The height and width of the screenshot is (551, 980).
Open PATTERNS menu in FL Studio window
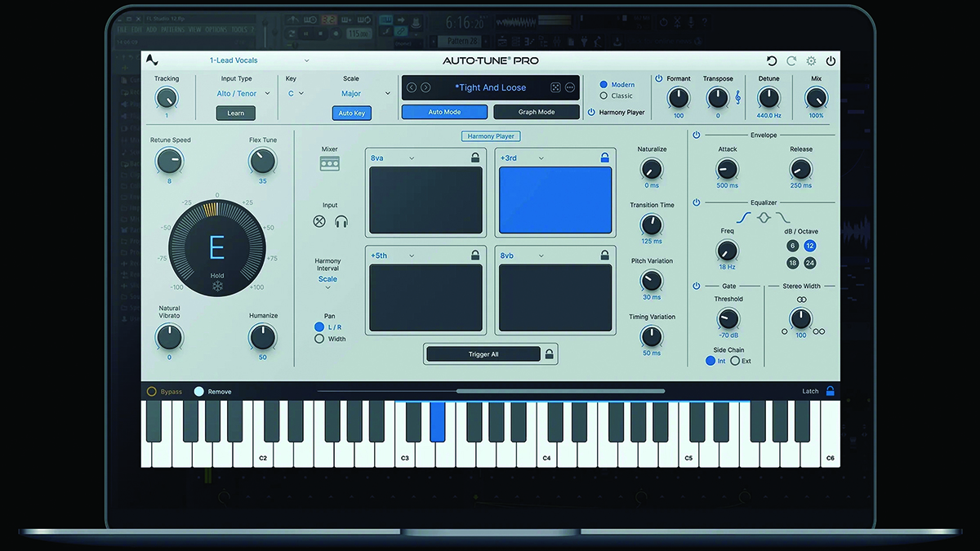(172, 29)
